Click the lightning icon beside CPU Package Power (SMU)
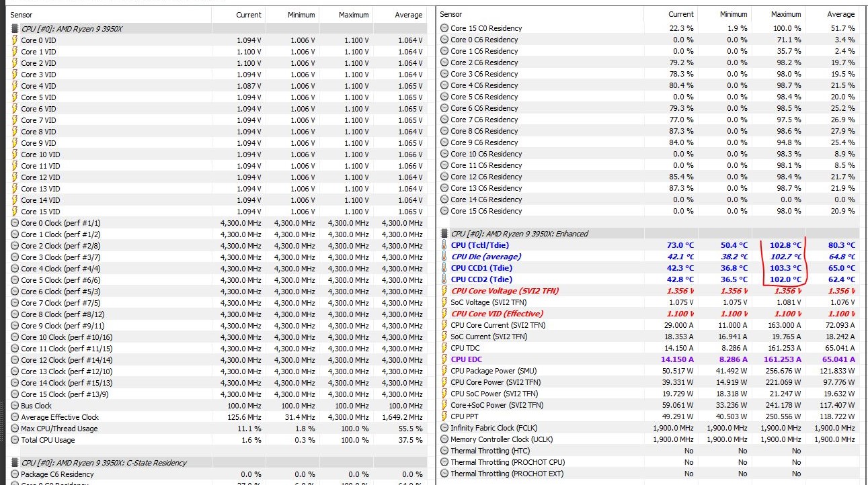This screenshot has height=485, width=868. coord(444,371)
